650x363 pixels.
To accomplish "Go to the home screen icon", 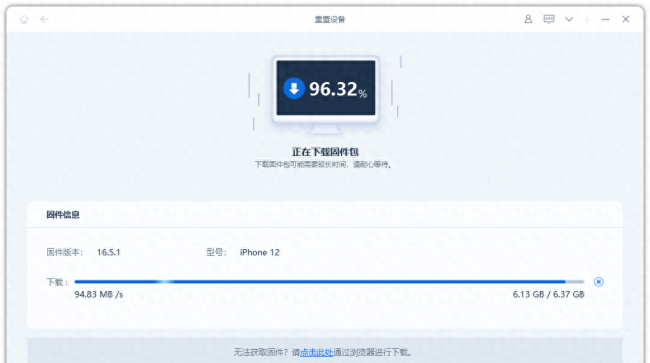I will [24, 19].
